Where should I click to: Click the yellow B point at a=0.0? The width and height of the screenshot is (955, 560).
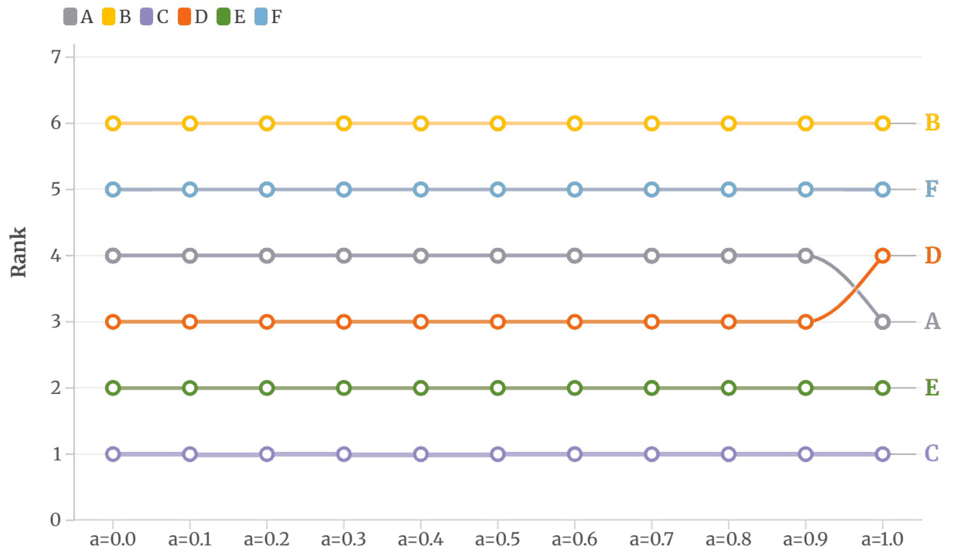(113, 124)
